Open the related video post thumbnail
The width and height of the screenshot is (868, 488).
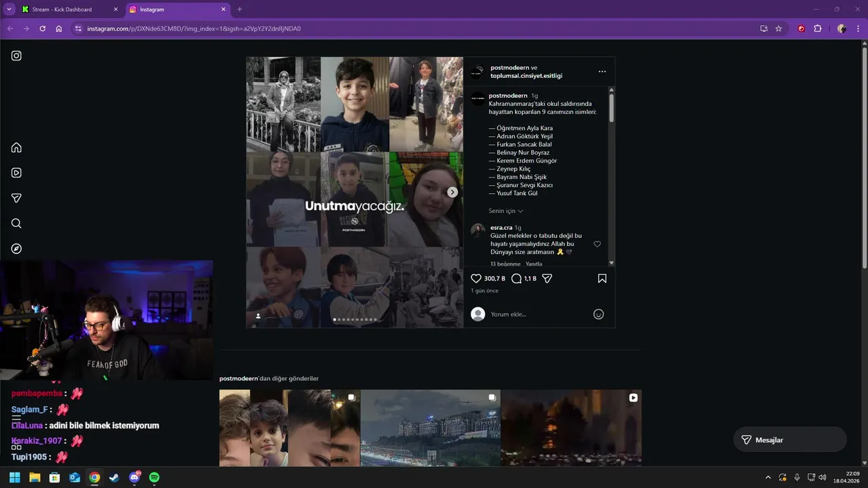point(571,428)
